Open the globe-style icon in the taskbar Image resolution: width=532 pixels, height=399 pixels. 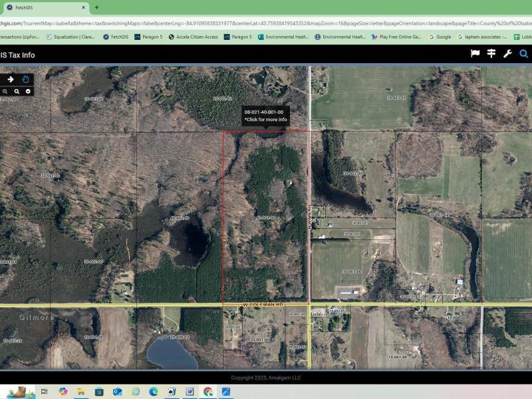pyautogui.click(x=136, y=392)
